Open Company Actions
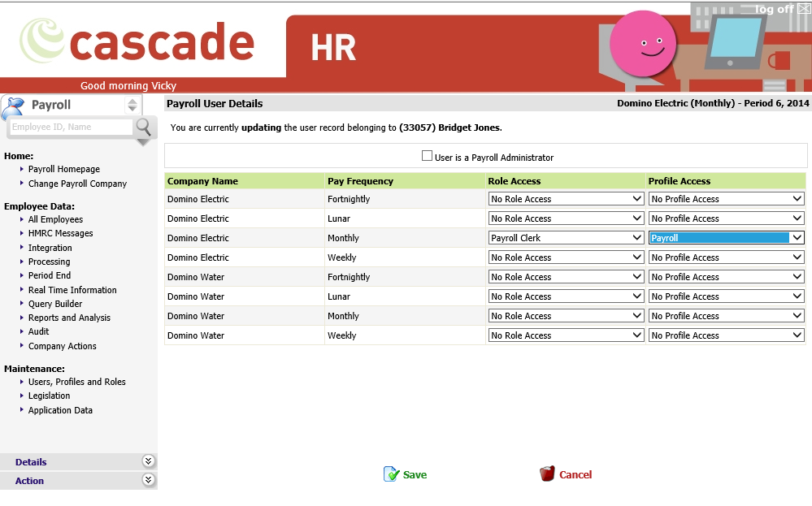 click(x=62, y=346)
